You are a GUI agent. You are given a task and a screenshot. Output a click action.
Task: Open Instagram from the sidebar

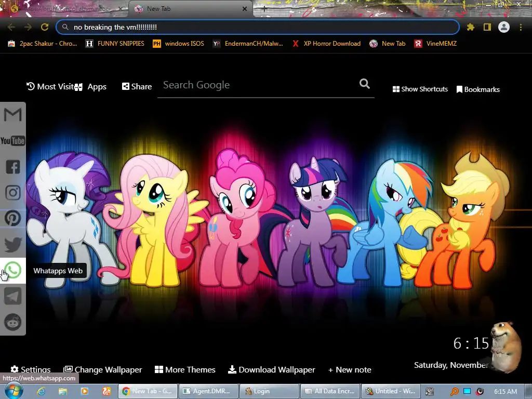(x=13, y=193)
